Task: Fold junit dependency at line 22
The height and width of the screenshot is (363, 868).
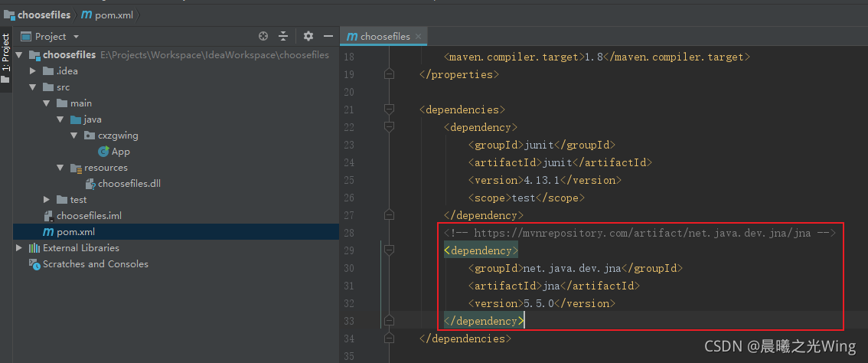Action: [389, 127]
